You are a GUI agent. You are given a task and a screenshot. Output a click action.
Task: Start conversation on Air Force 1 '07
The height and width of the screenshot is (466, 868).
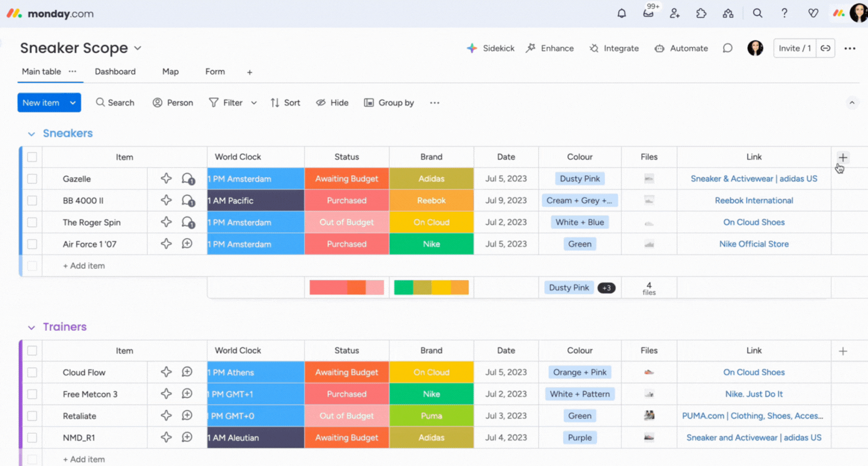(x=187, y=244)
